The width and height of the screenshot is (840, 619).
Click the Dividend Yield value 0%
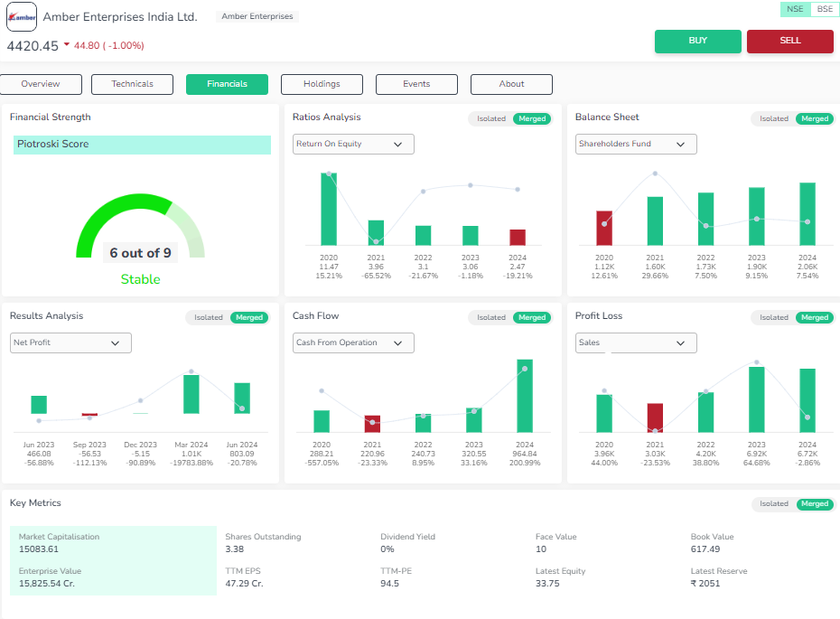[387, 549]
